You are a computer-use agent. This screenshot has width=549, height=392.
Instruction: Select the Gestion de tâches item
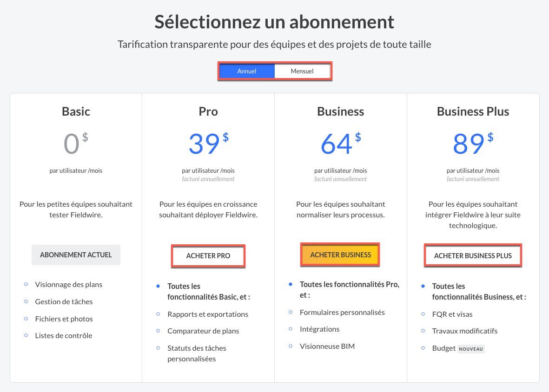coord(64,302)
